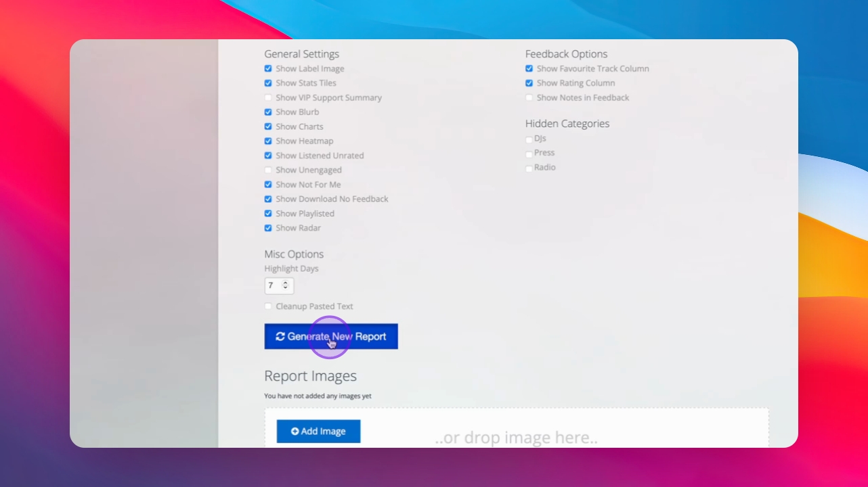The width and height of the screenshot is (868, 487).
Task: Click the "Feedback Options" heading
Action: click(x=567, y=54)
